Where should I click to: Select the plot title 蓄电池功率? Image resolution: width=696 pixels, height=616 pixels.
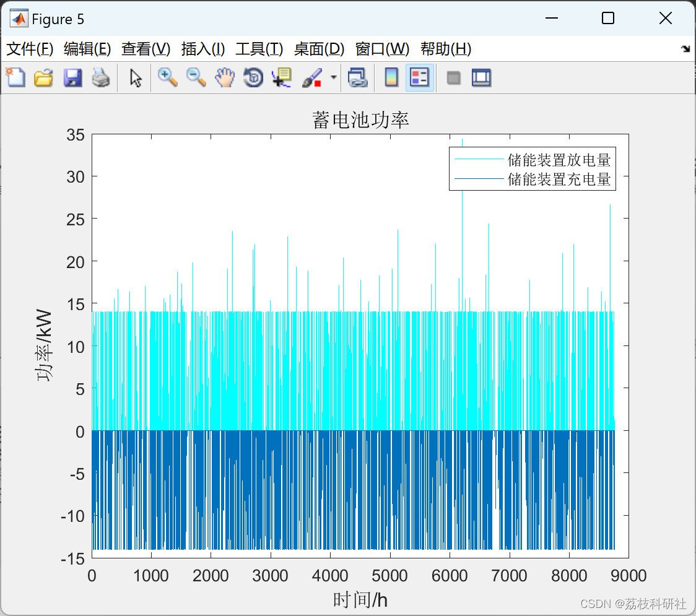360,120
